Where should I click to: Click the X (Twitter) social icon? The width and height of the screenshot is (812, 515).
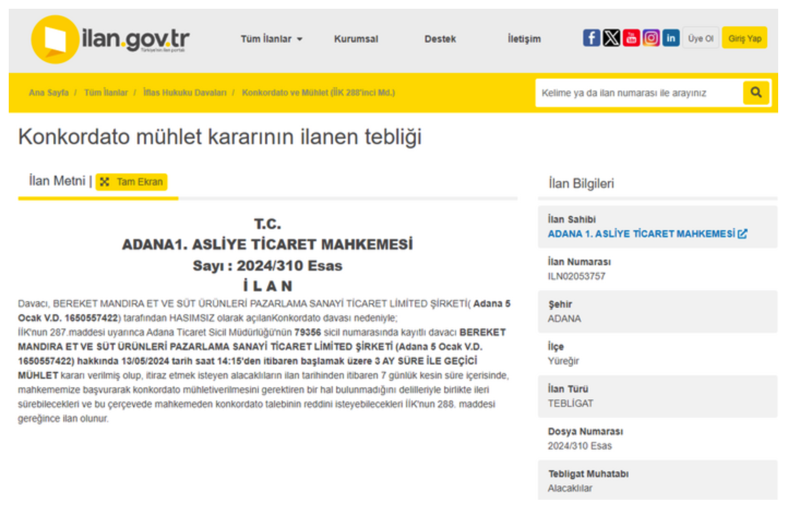click(611, 38)
